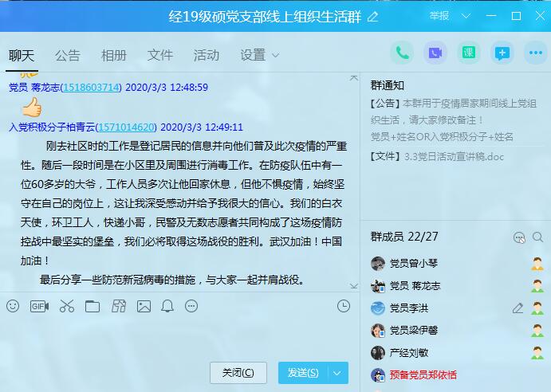Click the 关闭(C) button
This screenshot has width=551, height=392.
pyautogui.click(x=238, y=373)
